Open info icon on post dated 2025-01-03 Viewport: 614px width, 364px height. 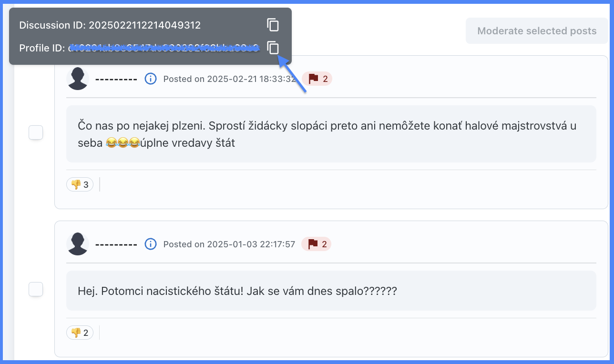[151, 244]
